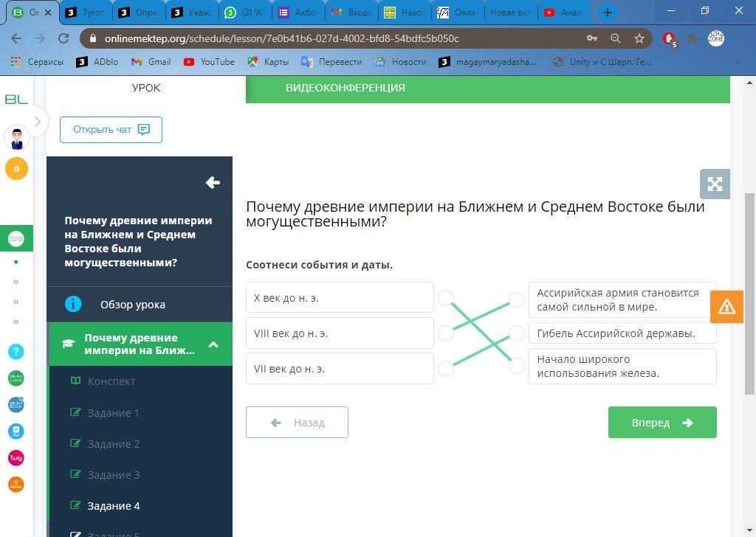
Task: Open the Twig sidebar icon
Action: [16, 457]
